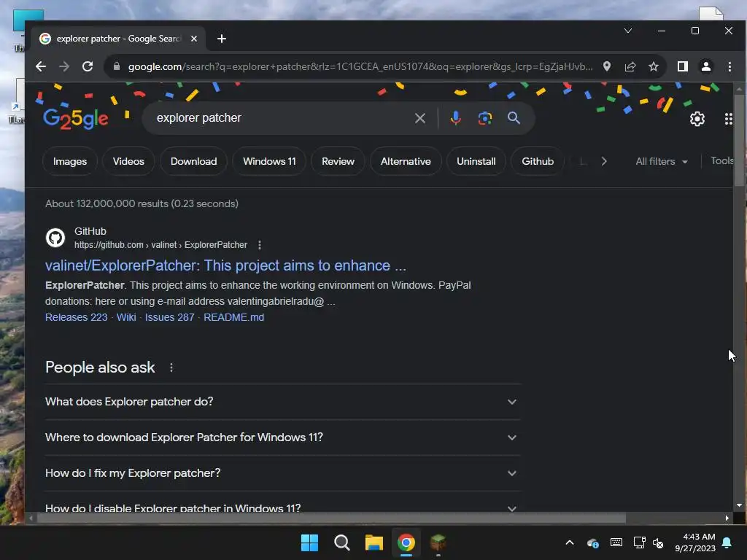
Task: Open Minecraft block icon in taskbar
Action: (x=438, y=542)
